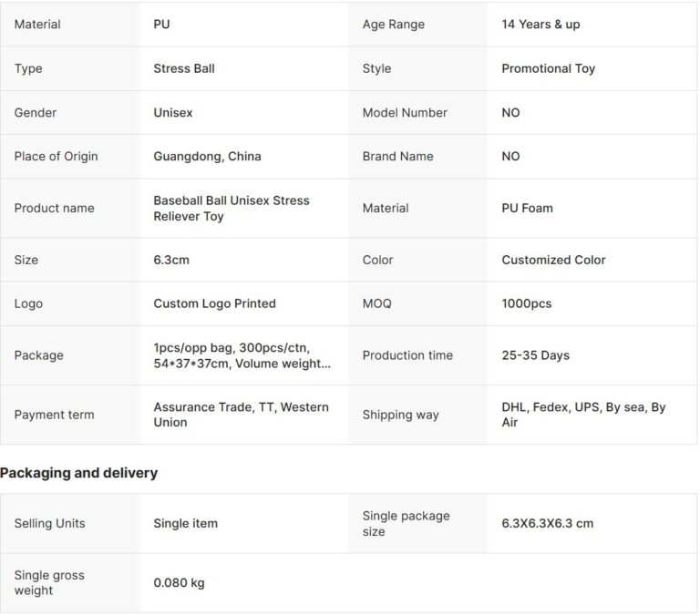Click the "6.3X6.3X6.3 cm" package size
Viewport: 700px width, 616px height.
click(547, 523)
